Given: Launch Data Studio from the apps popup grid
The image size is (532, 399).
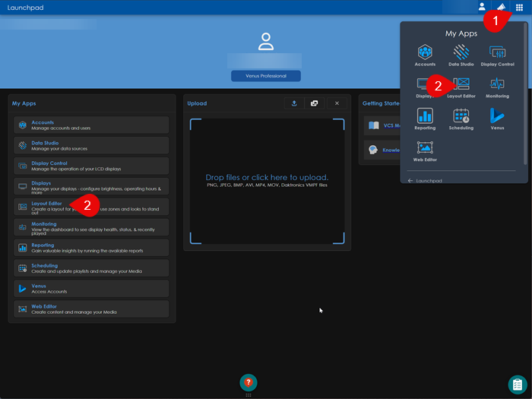Looking at the screenshot, I should click(x=461, y=55).
